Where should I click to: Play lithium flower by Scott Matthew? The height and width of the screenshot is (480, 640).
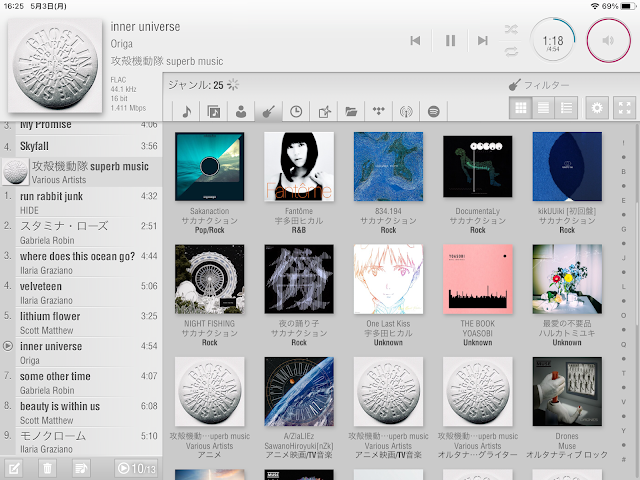tap(81, 322)
